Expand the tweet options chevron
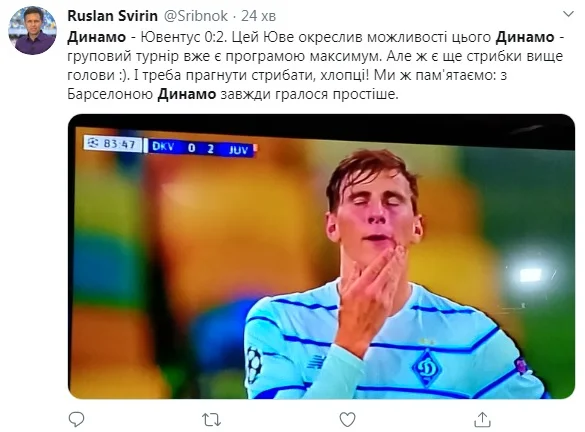This screenshot has width=585, height=432. (568, 15)
